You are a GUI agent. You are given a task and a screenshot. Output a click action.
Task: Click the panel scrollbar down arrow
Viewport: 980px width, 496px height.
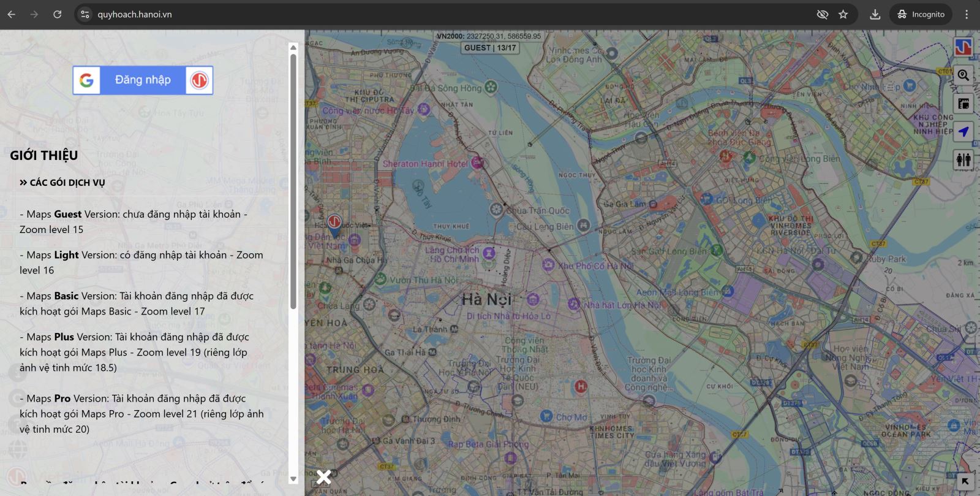(293, 479)
